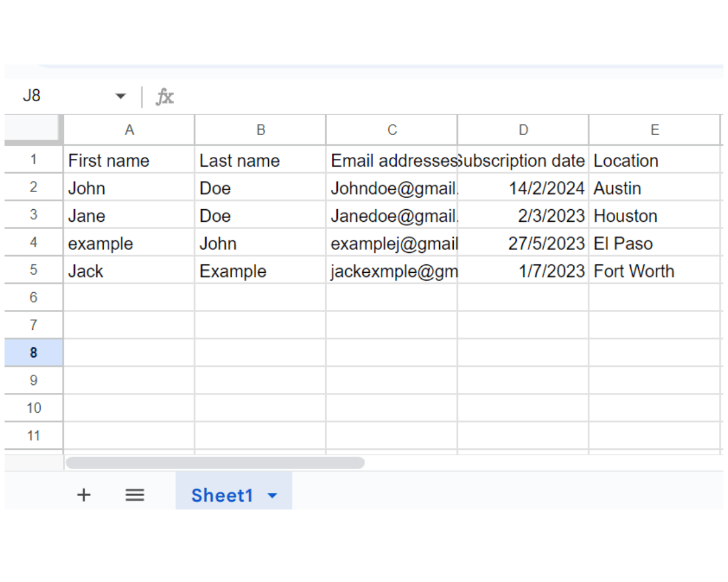Viewport: 728px width, 582px height.
Task: Select the "Doe" cell in Jane's row
Action: pyautogui.click(x=260, y=215)
